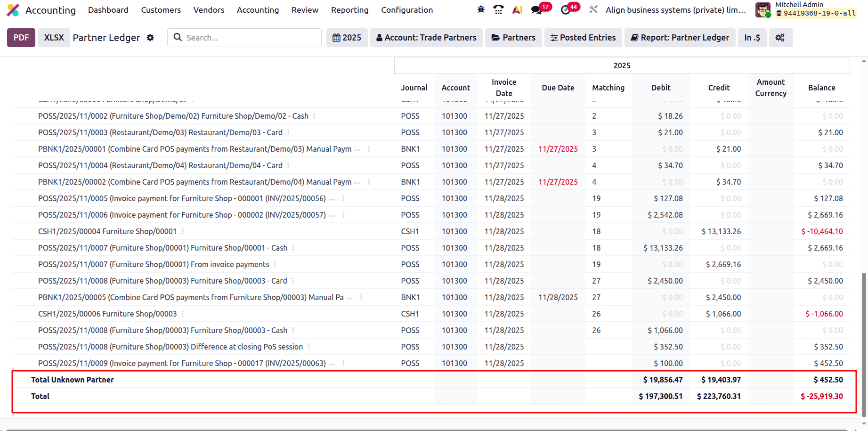Click the red 11/27/2025 due date of PBNK1/2025/00001
Screen dimensions: 868x431
click(x=558, y=149)
